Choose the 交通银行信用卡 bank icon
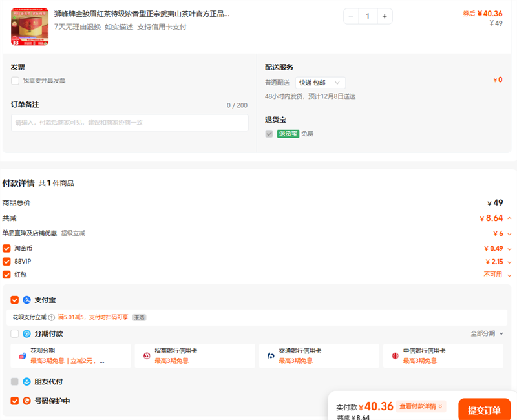Image resolution: width=517 pixels, height=420 pixels. point(271,356)
